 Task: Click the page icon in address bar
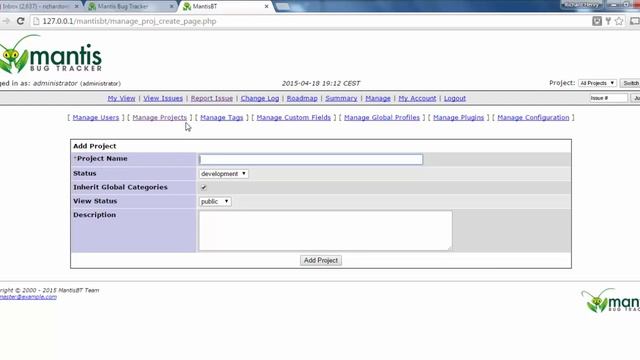(x=36, y=21)
